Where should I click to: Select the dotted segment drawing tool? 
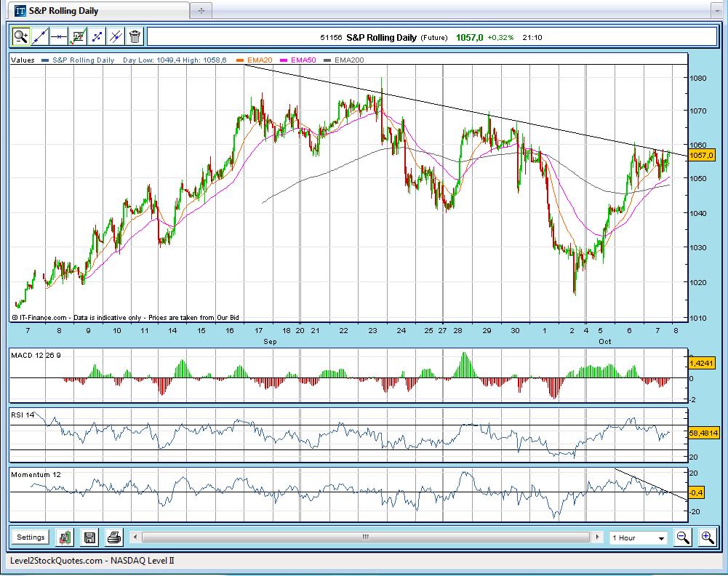(x=97, y=36)
